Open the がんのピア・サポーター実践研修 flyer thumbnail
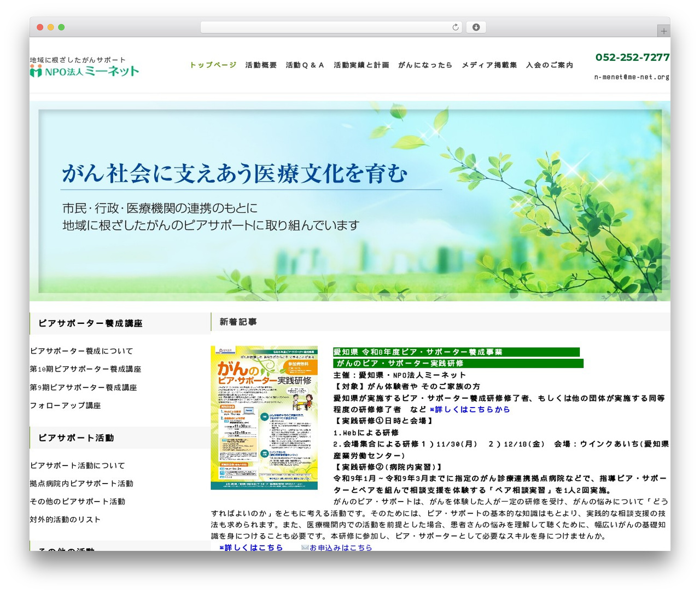This screenshot has width=700, height=593. point(264,418)
